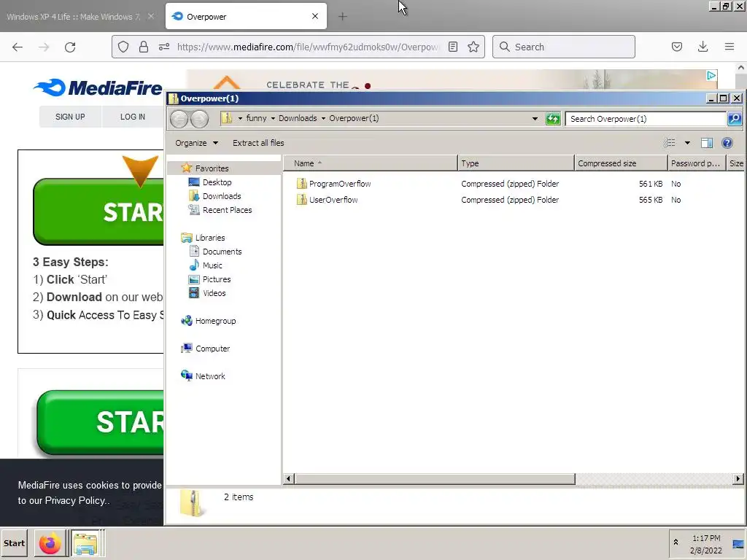Open the AdChoices icon on banner
This screenshot has width=747, height=560.
711,75
